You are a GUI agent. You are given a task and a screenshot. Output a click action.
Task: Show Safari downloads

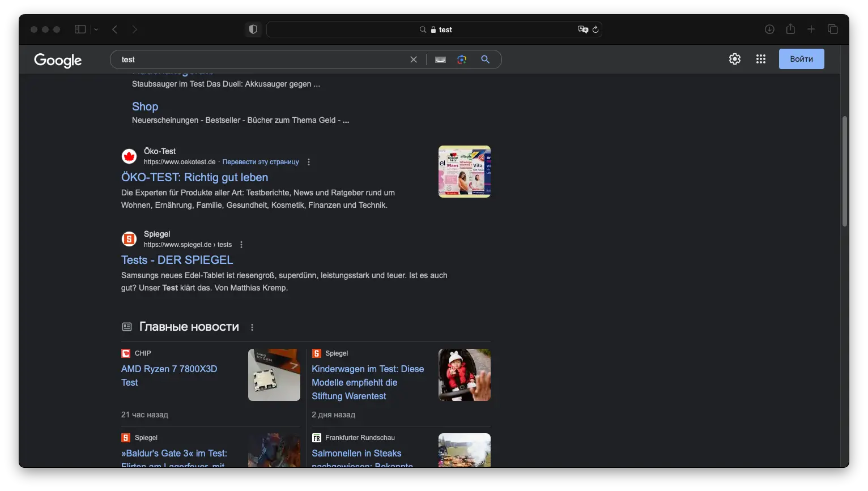769,29
